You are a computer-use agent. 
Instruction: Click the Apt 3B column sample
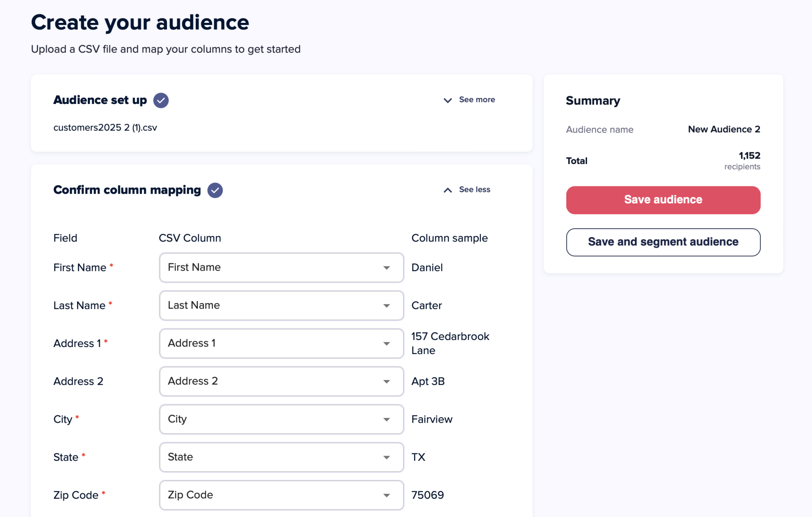click(x=428, y=381)
